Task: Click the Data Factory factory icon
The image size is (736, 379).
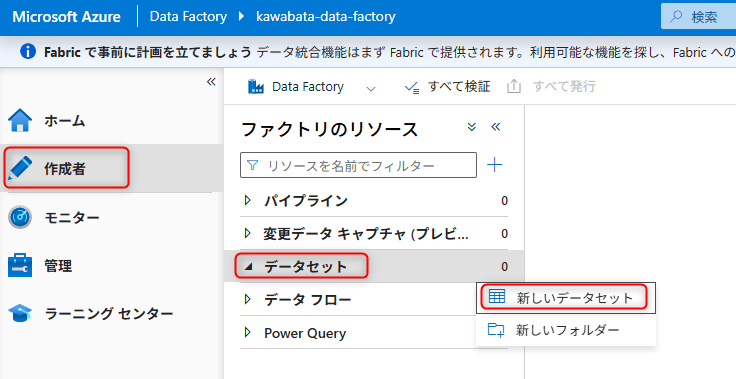Action: coord(256,86)
